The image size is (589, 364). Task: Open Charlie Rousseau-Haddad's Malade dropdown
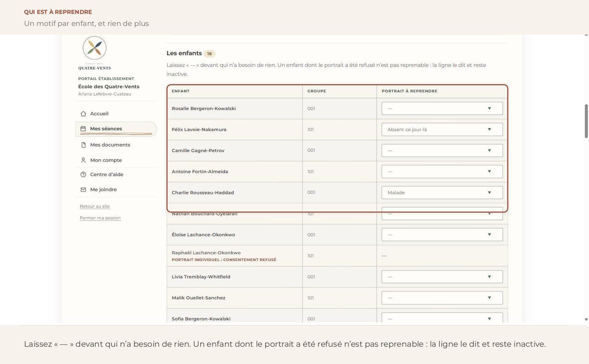pyautogui.click(x=442, y=193)
